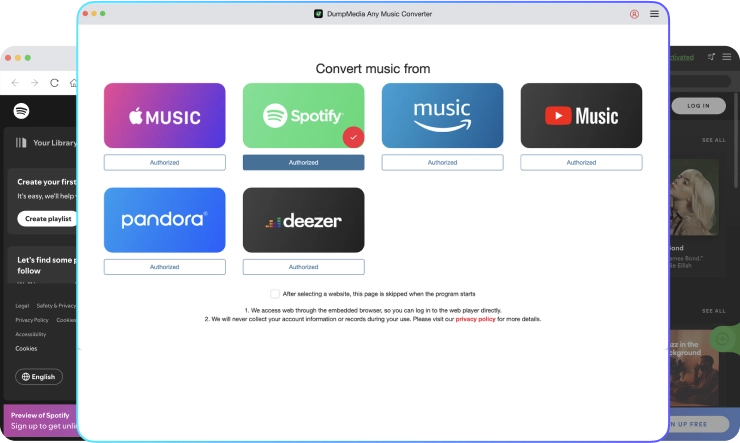Click the playlist queue icon in right window

pyautogui.click(x=711, y=57)
